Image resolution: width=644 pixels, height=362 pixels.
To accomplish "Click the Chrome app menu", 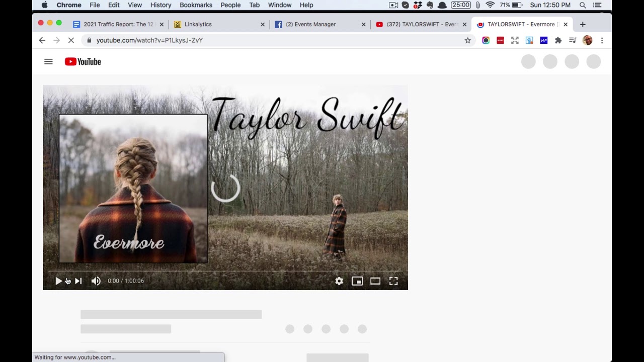I will (x=69, y=5).
